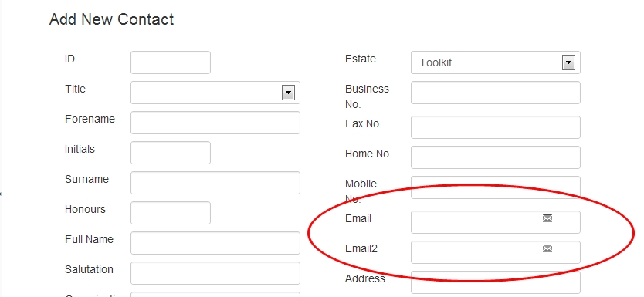Click into the ID input field
644x297 pixels.
(x=171, y=62)
